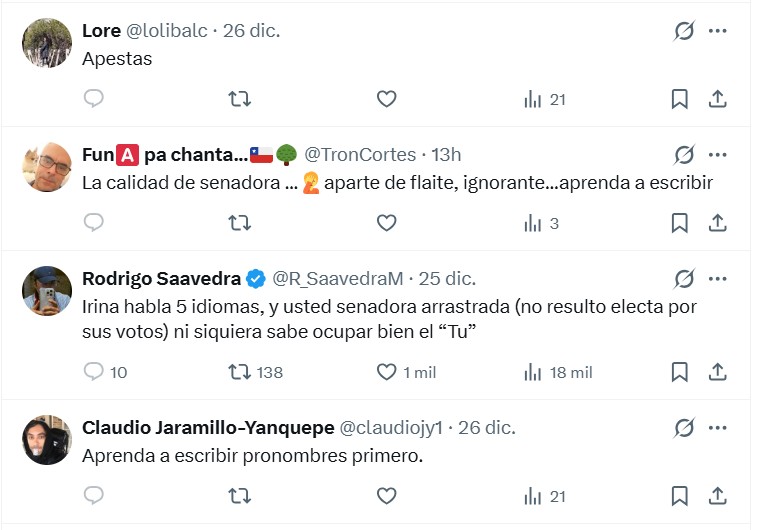Open Grok icon on Lore's tweet

coord(684,31)
